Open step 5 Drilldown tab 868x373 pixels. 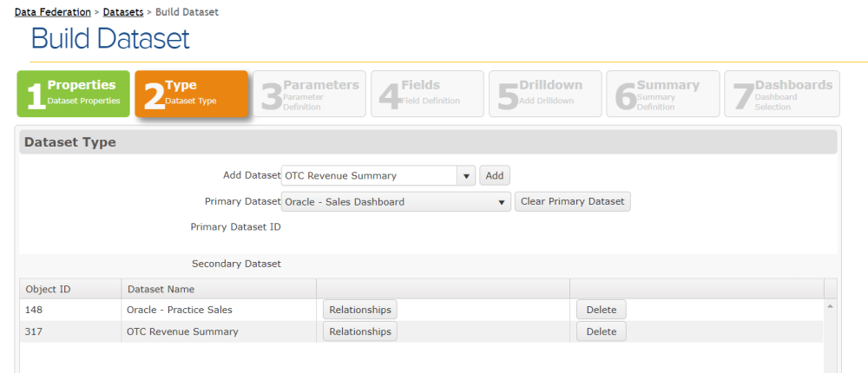click(x=545, y=94)
